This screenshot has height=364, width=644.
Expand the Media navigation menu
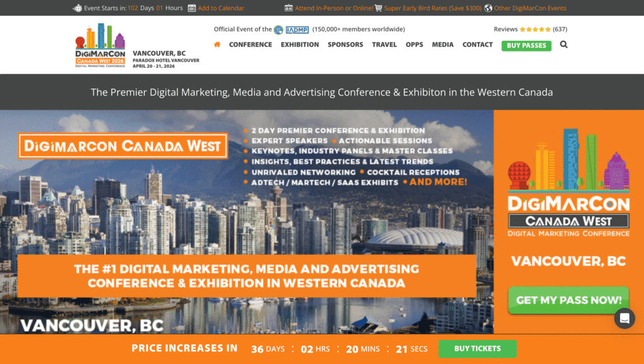click(442, 45)
